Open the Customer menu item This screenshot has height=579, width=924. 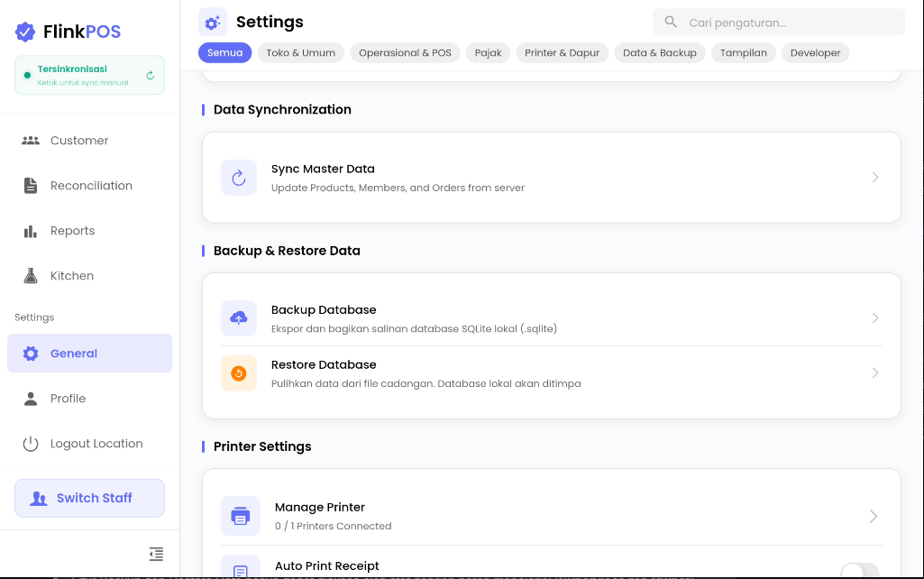(89, 141)
